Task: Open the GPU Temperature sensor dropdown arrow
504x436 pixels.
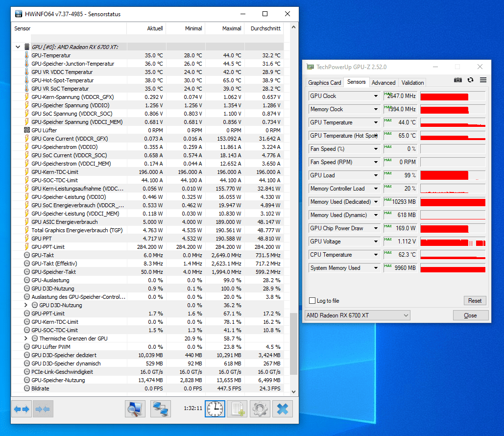Action: click(376, 122)
